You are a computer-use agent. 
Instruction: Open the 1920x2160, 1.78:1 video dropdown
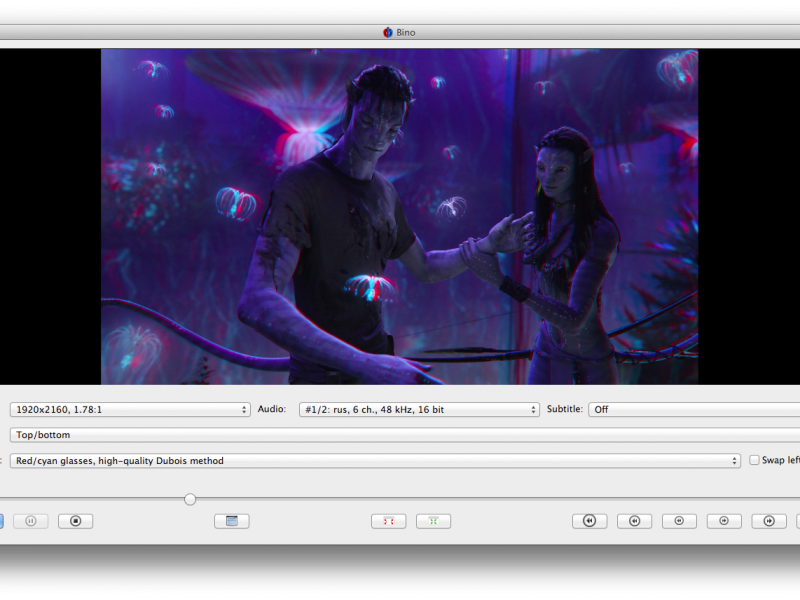130,410
